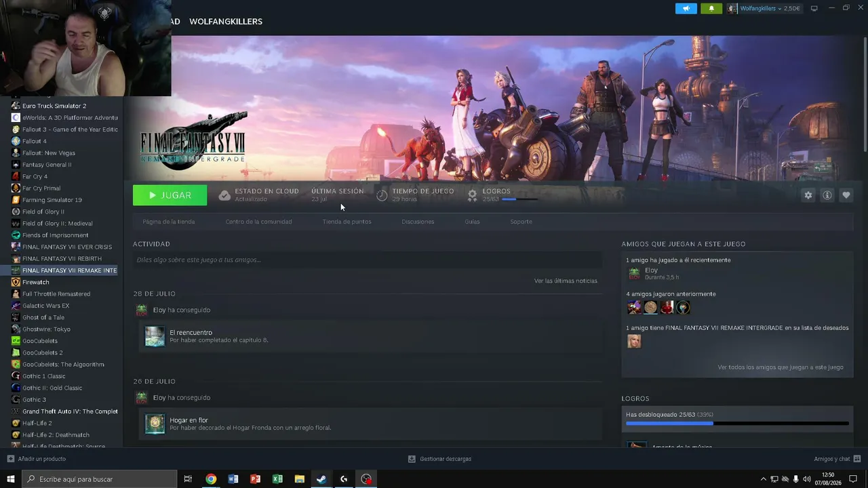Click the Logros progress bar in header
Screen dimensions: 868x488
(519, 199)
